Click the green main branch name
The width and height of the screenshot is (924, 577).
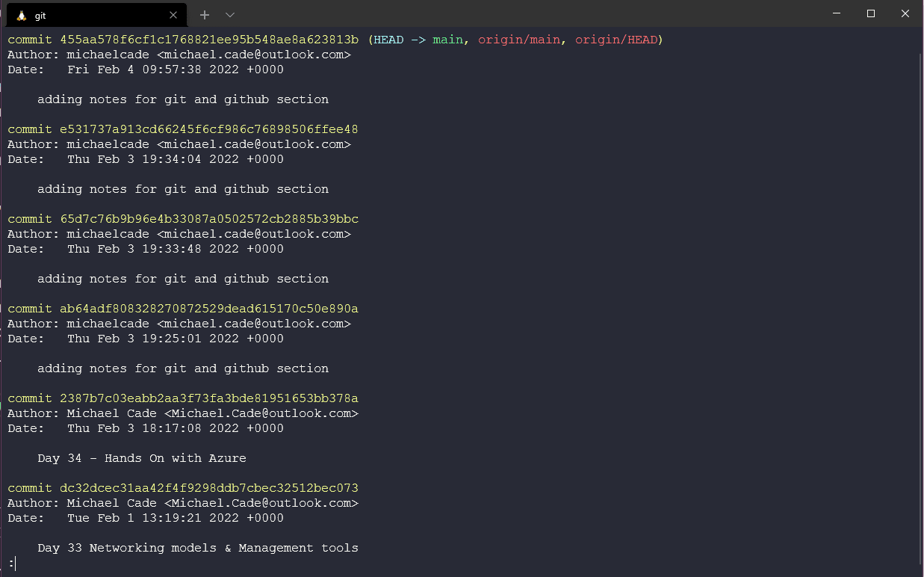[447, 40]
